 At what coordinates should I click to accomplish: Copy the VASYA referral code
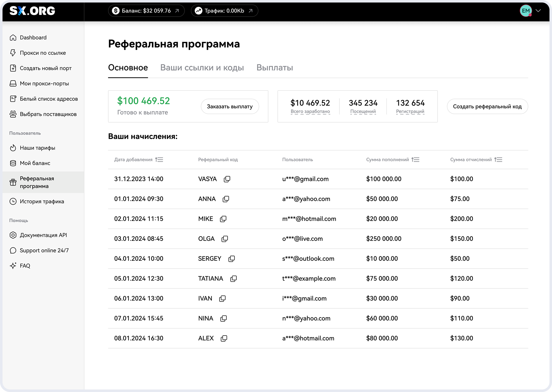tap(227, 179)
